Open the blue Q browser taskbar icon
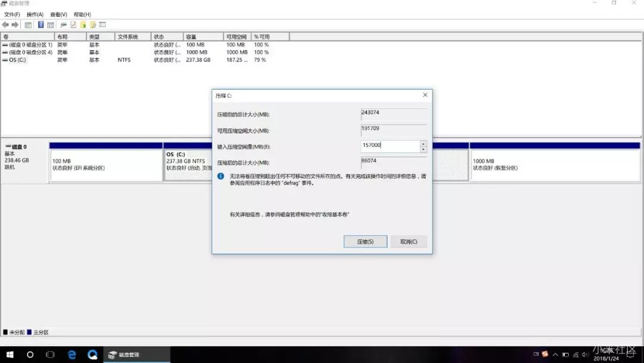Viewport: 644px width, 363px height. tap(92, 355)
